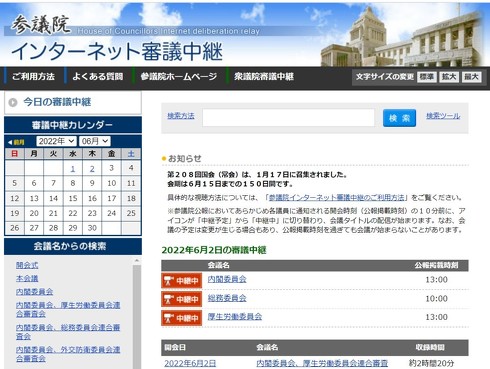
Task: Click calendar date 30
Action: 92,228
